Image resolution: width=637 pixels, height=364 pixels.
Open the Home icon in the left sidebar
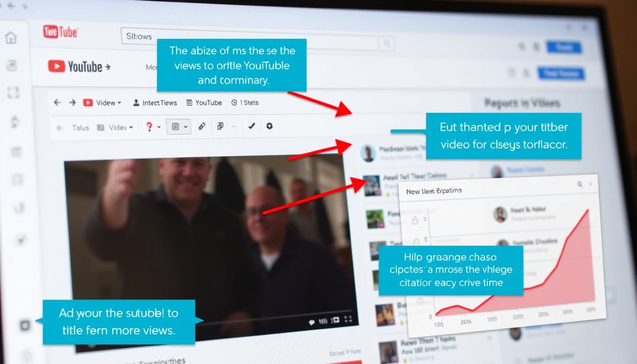point(10,38)
